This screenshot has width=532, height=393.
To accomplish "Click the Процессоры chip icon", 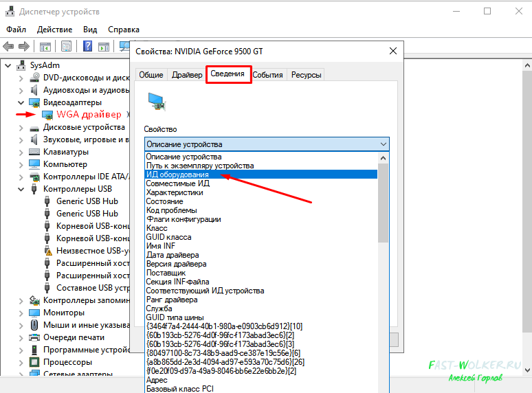I will click(34, 362).
